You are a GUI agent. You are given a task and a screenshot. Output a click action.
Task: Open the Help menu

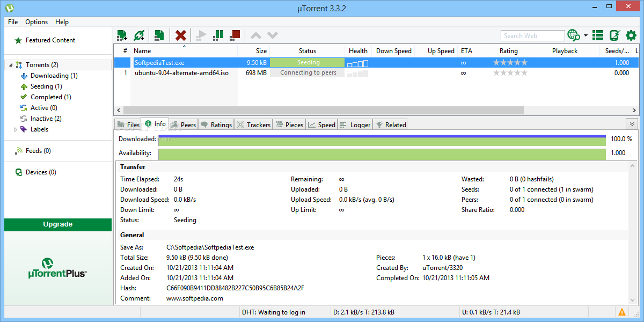(x=62, y=22)
